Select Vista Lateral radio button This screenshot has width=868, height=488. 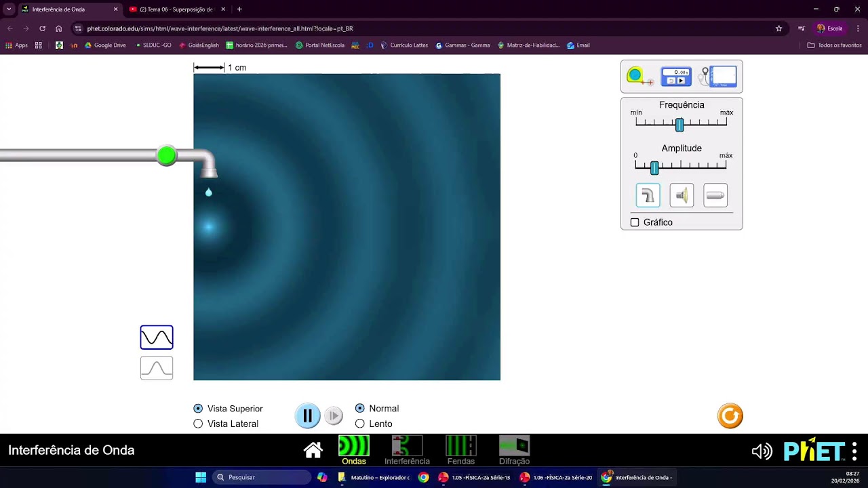click(x=198, y=424)
